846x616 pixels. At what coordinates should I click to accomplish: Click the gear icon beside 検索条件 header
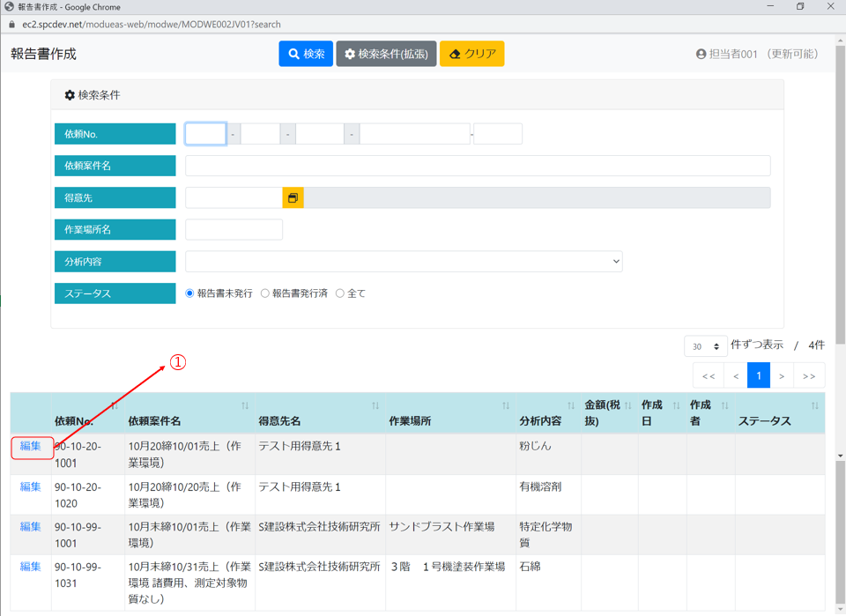coord(70,95)
